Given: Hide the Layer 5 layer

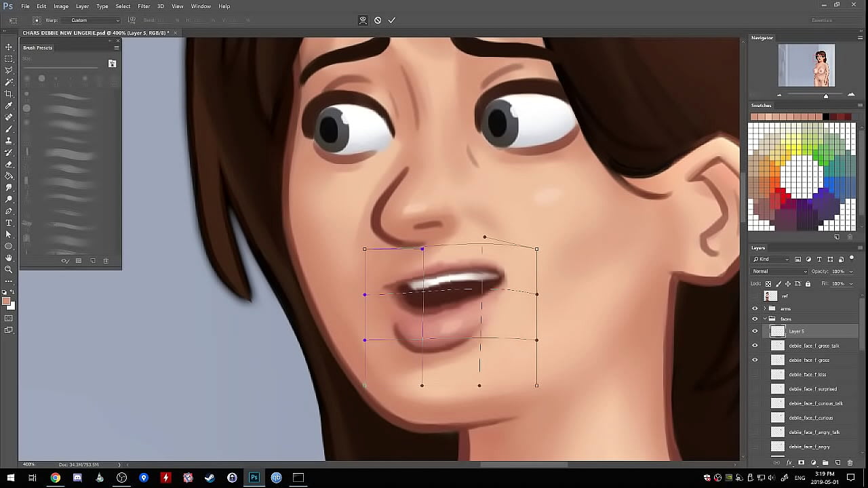Looking at the screenshot, I should (755, 331).
